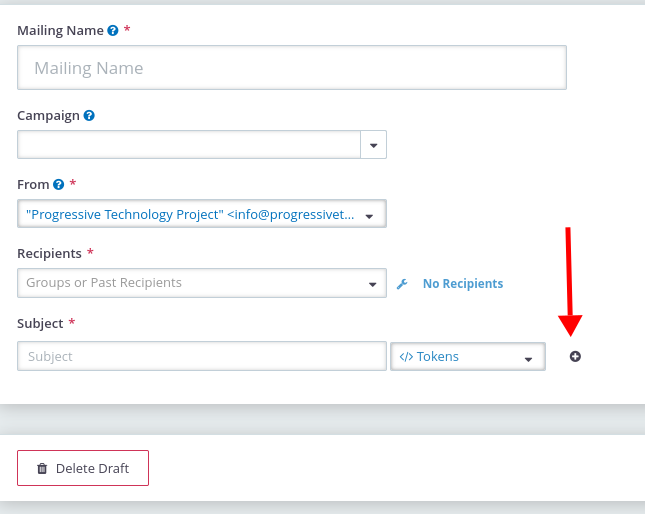Open the Groups or Past Recipients dropdown
The image size is (645, 514).
pos(202,283)
